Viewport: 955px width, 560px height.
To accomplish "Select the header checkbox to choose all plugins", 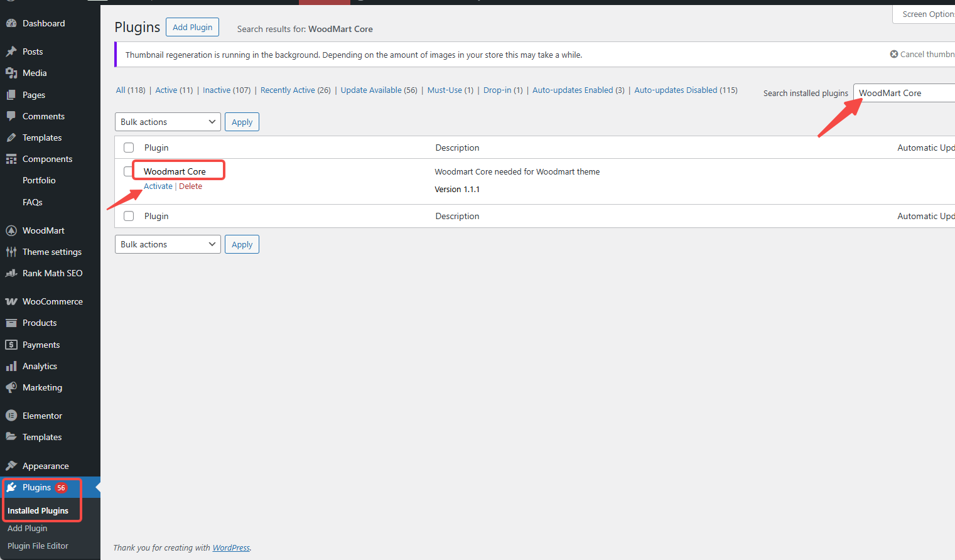I will pyautogui.click(x=129, y=148).
